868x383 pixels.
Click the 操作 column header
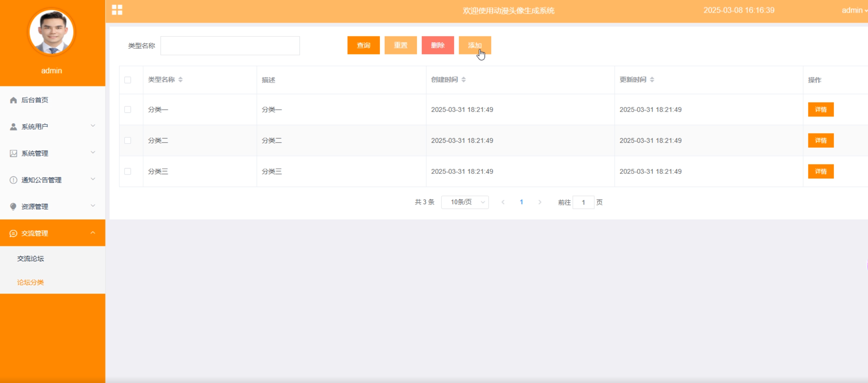click(835, 80)
